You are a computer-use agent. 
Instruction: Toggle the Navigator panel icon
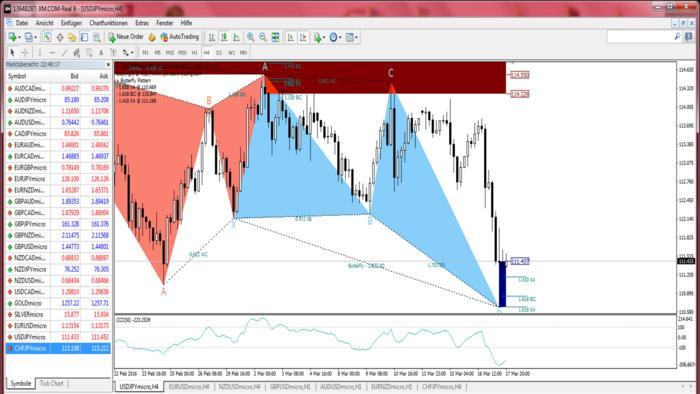click(72, 37)
